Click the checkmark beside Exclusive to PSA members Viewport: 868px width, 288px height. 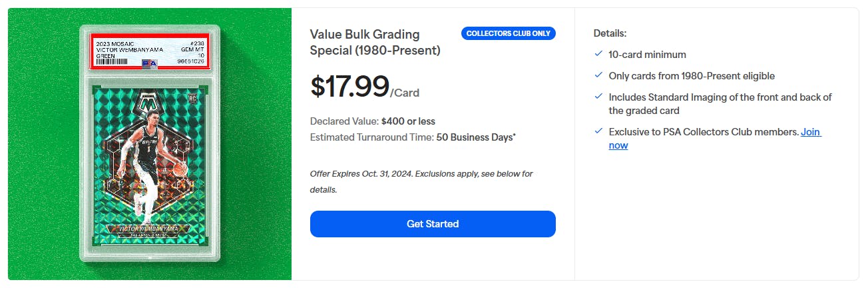(598, 131)
